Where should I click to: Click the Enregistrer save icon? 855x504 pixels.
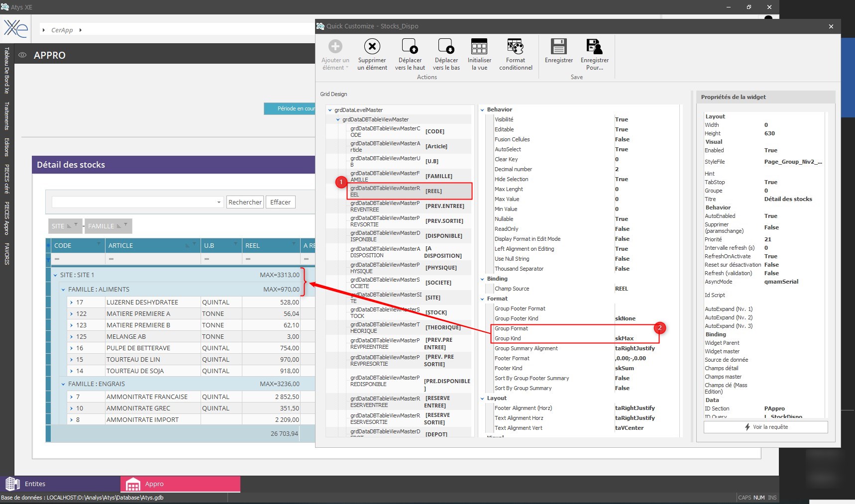[x=558, y=47]
